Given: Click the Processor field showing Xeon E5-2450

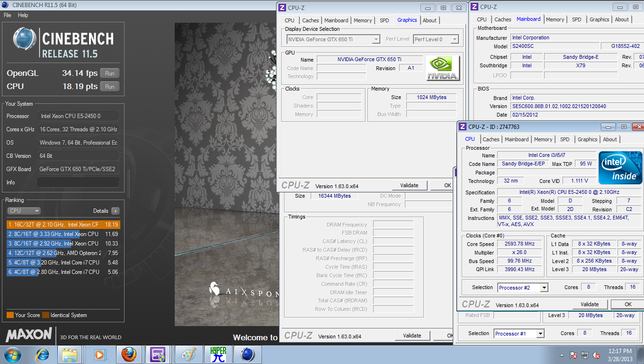Looking at the screenshot, I should [79, 116].
